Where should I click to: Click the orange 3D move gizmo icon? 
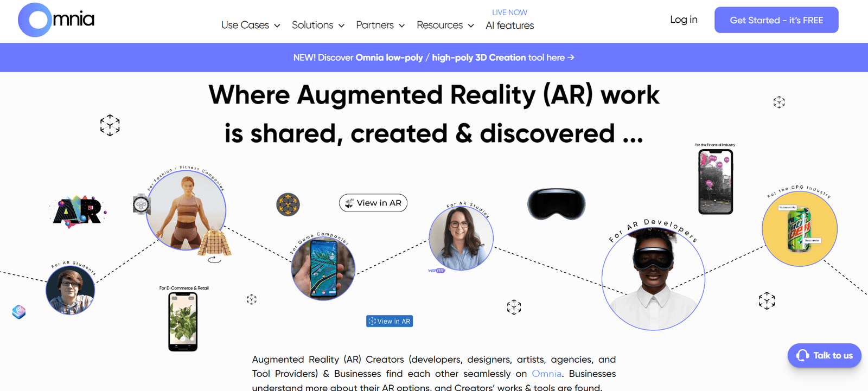point(288,205)
